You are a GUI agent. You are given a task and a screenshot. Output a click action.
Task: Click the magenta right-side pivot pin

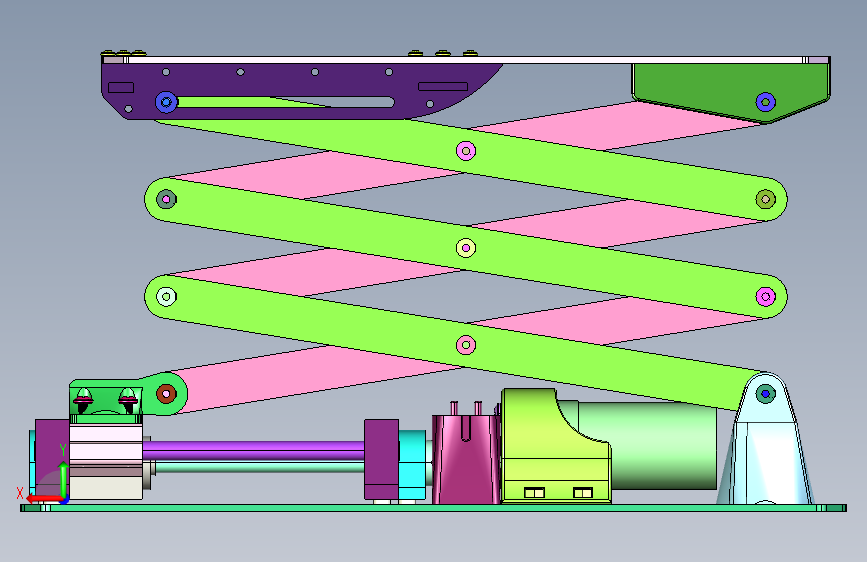[x=765, y=296]
